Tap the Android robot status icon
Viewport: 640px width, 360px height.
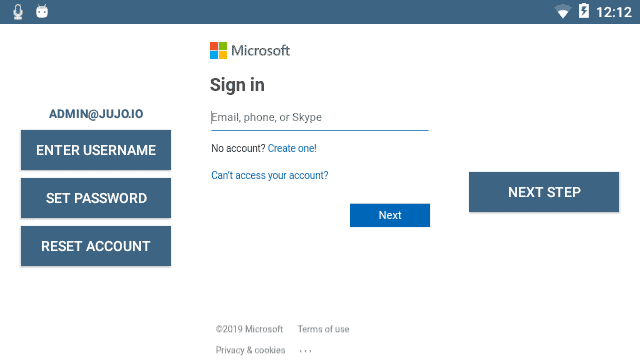[42, 11]
